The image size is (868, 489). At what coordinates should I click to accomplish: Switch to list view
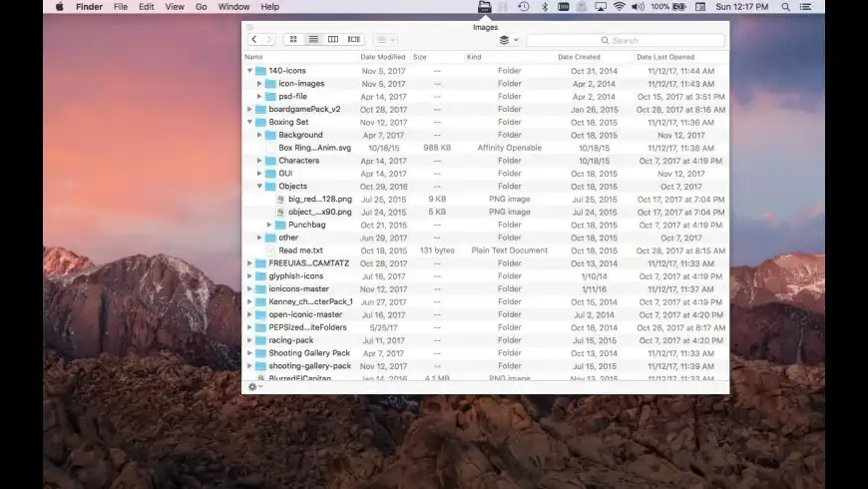[x=313, y=39]
